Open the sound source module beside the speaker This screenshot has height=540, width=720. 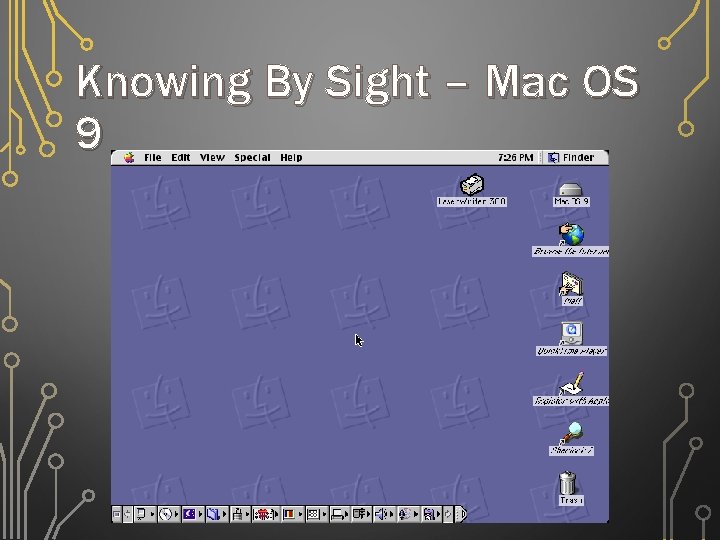(409, 514)
